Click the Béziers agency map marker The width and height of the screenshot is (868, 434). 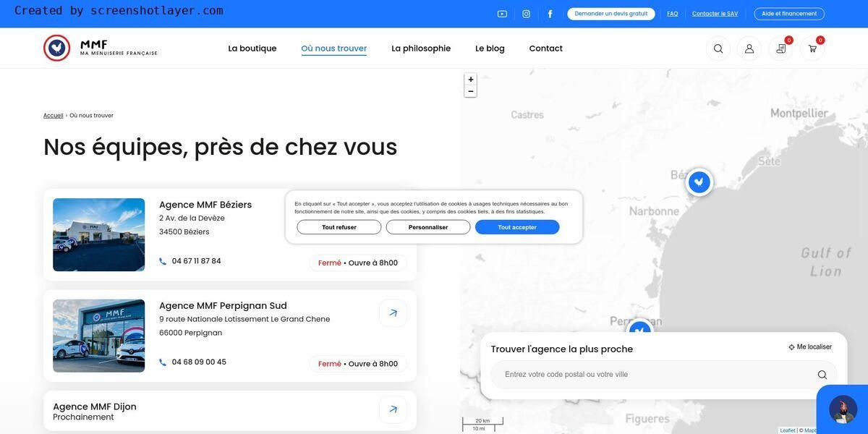coord(699,182)
